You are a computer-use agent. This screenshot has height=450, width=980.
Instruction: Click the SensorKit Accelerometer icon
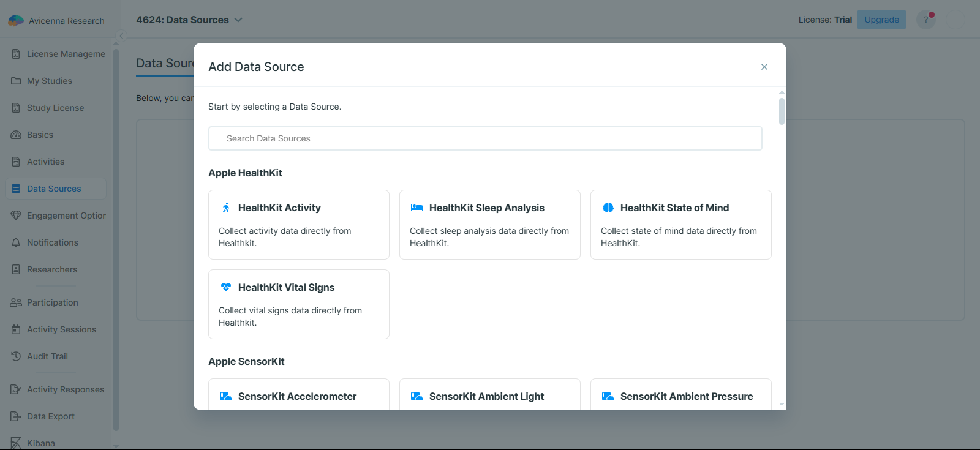click(x=226, y=396)
